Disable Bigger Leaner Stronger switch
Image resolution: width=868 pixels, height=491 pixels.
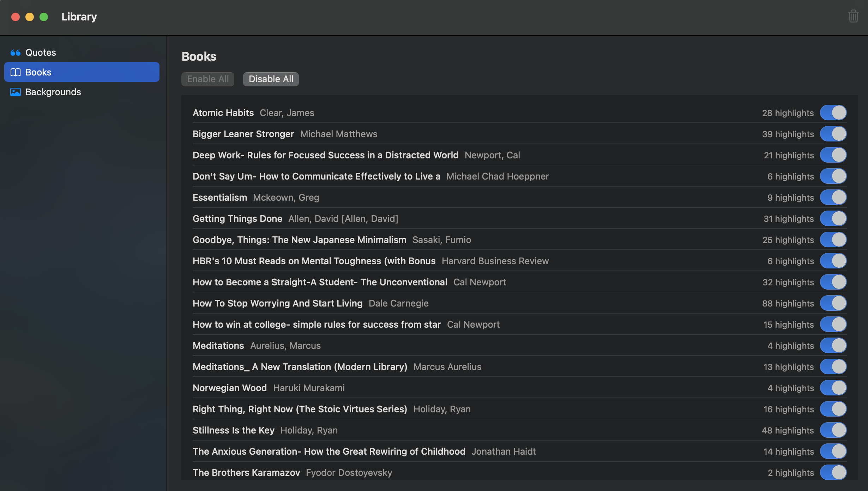[833, 134]
